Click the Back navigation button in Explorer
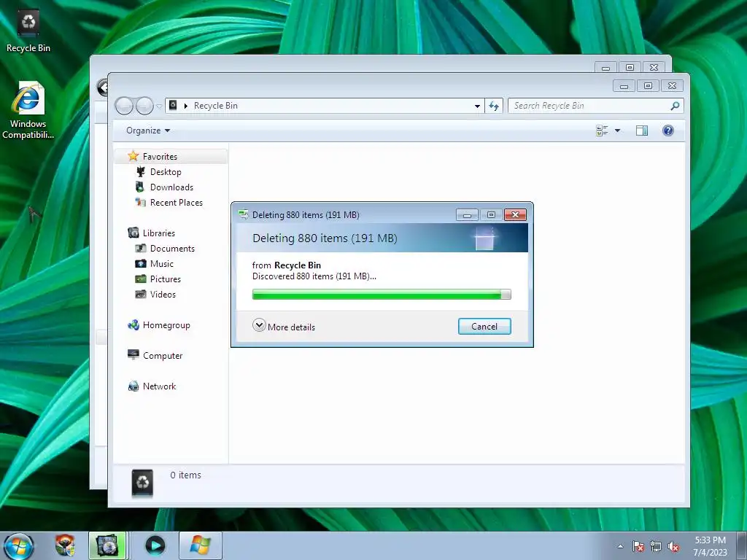 [x=124, y=106]
